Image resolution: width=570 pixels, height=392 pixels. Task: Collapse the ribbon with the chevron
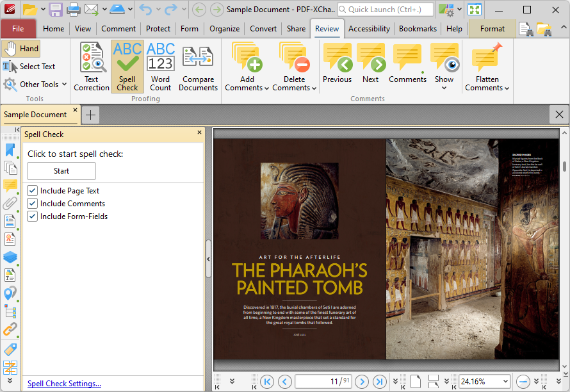click(x=563, y=27)
